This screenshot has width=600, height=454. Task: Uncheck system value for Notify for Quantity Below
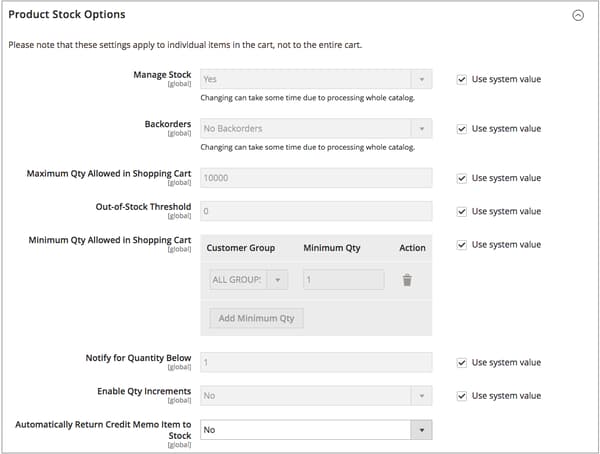(461, 363)
